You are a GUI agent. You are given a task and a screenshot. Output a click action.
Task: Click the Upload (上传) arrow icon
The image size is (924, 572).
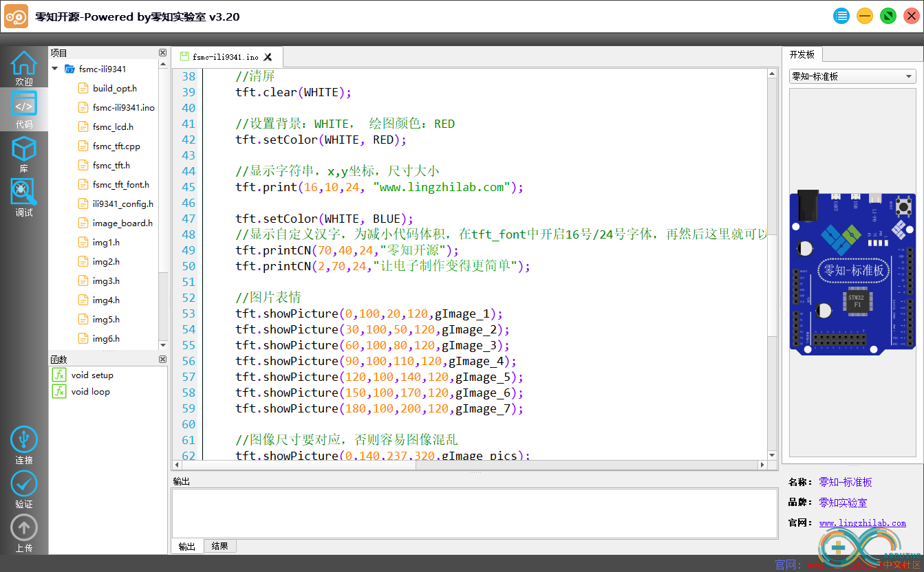(x=23, y=528)
